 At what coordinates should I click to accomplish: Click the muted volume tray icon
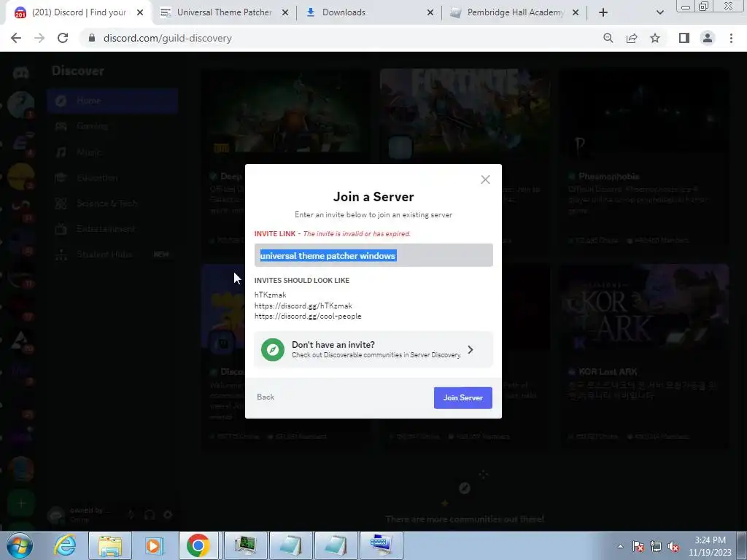coord(673,547)
